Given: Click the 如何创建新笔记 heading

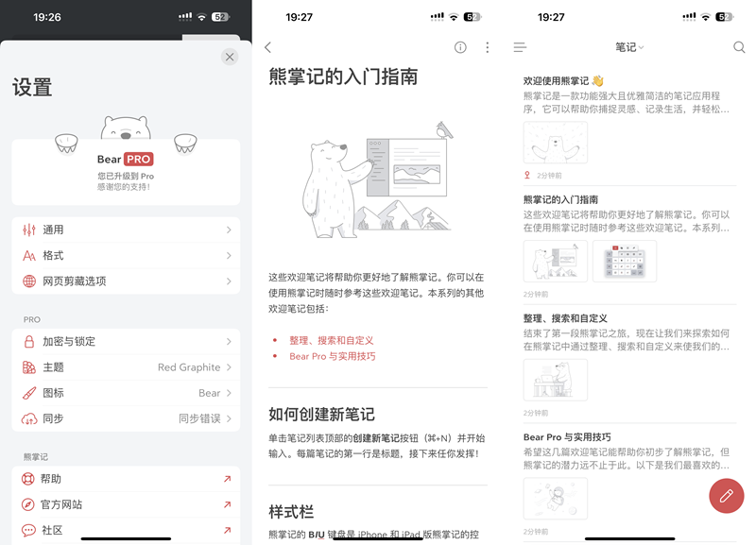Looking at the screenshot, I should [x=321, y=415].
